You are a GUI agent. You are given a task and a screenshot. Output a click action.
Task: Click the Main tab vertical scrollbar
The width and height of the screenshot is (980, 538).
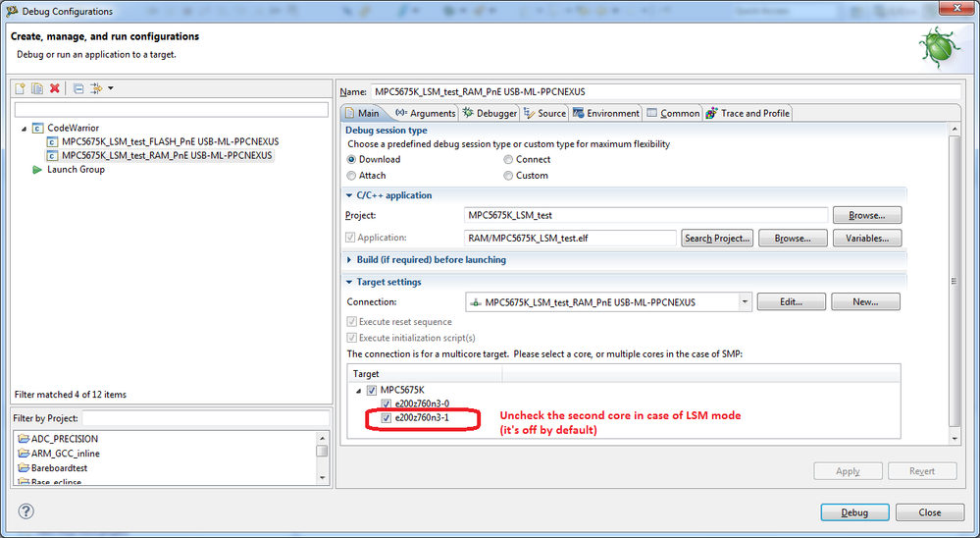(x=954, y=282)
